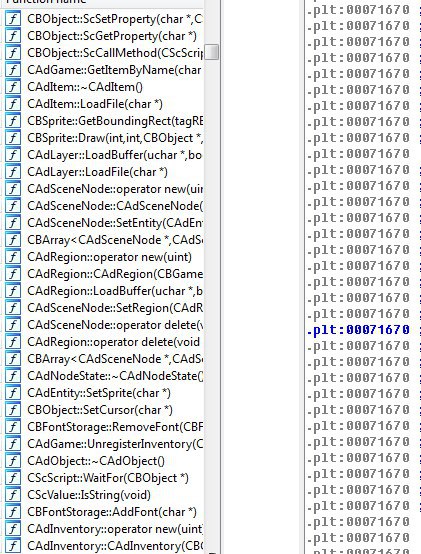This screenshot has width=421, height=554.
Task: Select the CBSprite::Draw(int,int,CBObject *, row
Action: coord(115,138)
